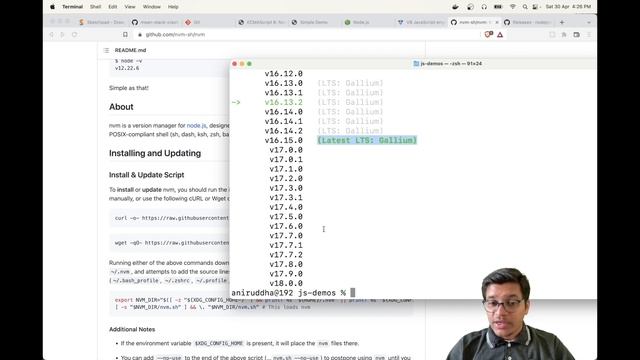Open Control Center icon in menu bar

[x=535, y=7]
